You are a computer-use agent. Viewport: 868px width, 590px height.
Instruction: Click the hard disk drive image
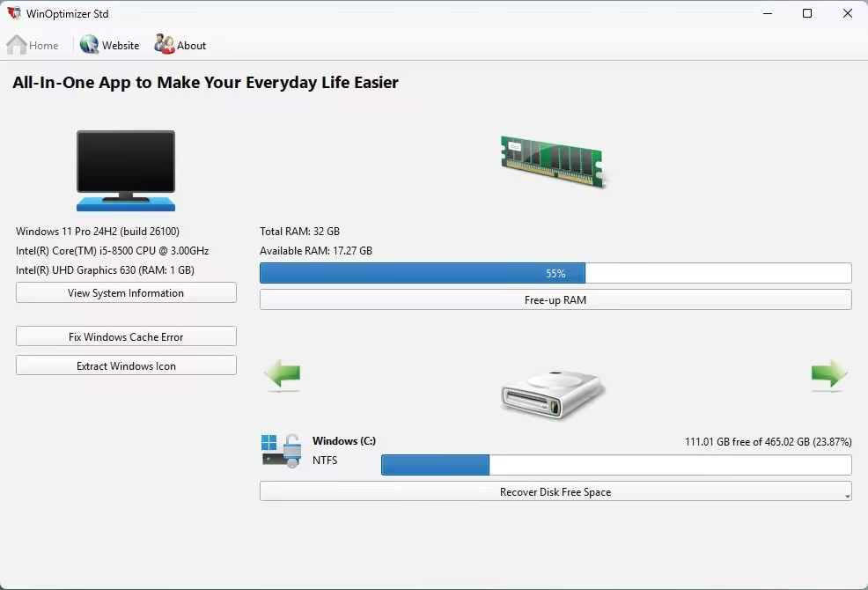(x=553, y=394)
